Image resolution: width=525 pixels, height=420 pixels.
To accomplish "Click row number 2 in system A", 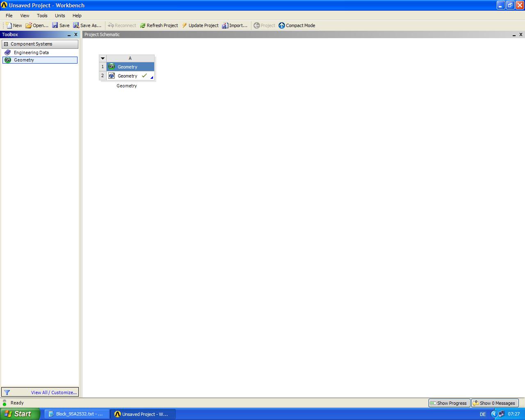I will coord(103,76).
